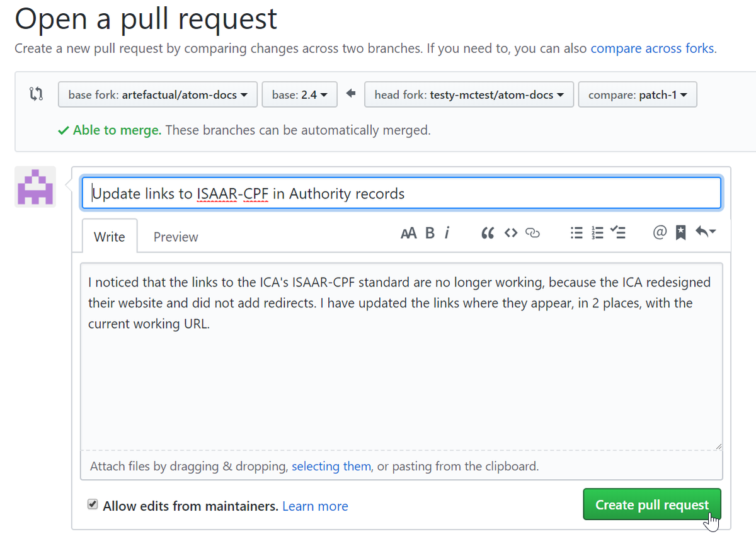This screenshot has height=556, width=756.
Task: Insert a saved reply
Action: [680, 232]
